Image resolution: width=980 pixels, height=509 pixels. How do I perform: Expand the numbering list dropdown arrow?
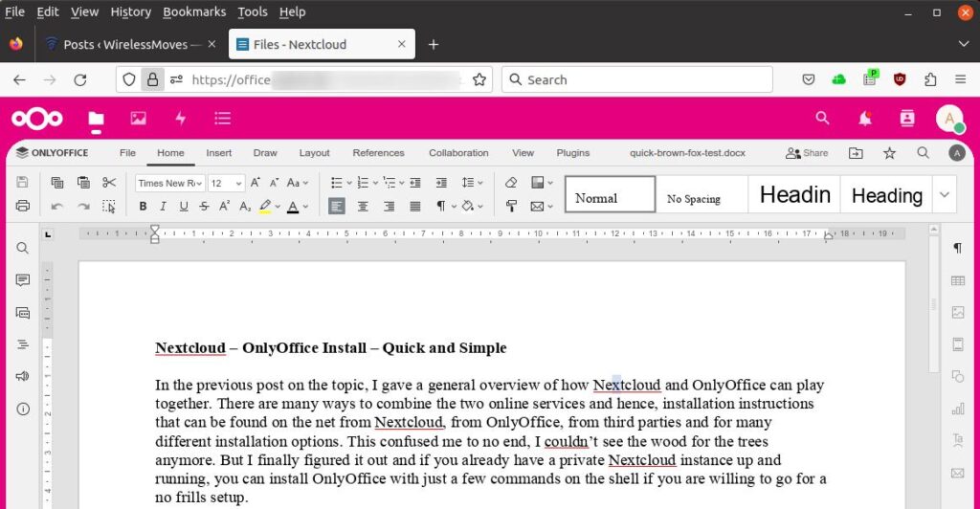pos(375,183)
